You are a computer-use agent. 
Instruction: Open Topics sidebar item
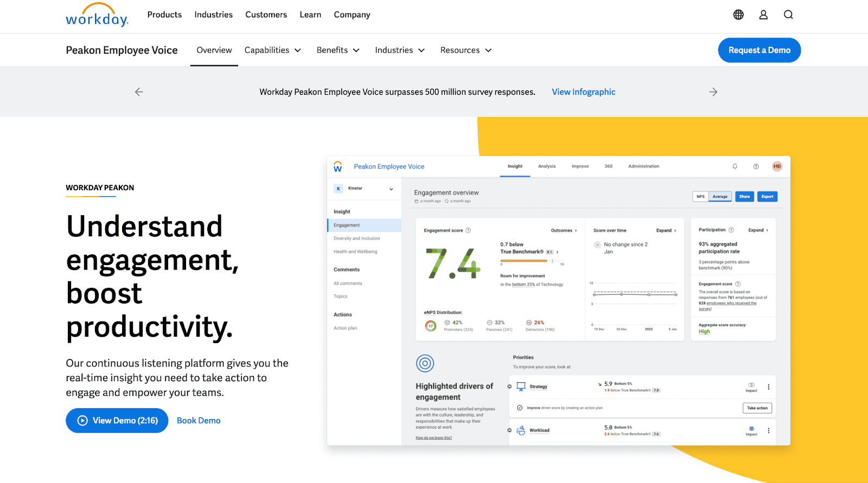tap(341, 297)
